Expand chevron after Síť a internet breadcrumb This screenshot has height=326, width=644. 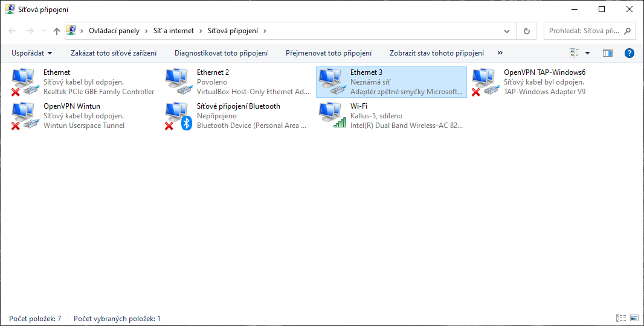coord(201,31)
